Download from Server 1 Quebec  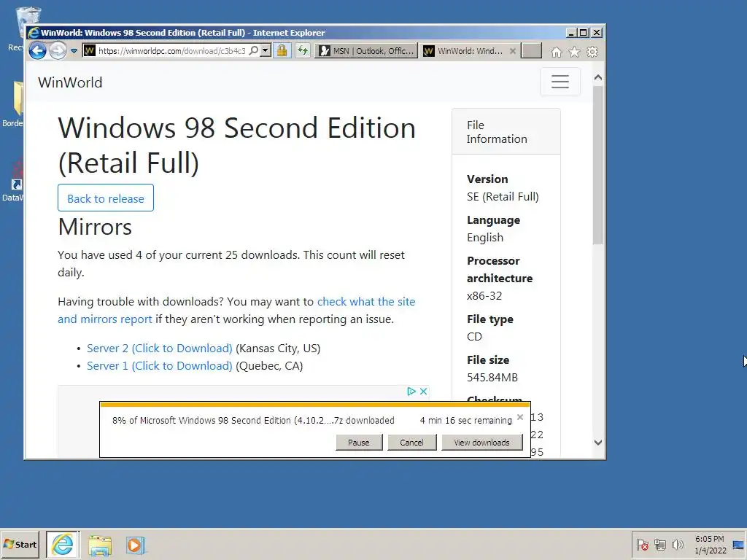(x=160, y=366)
